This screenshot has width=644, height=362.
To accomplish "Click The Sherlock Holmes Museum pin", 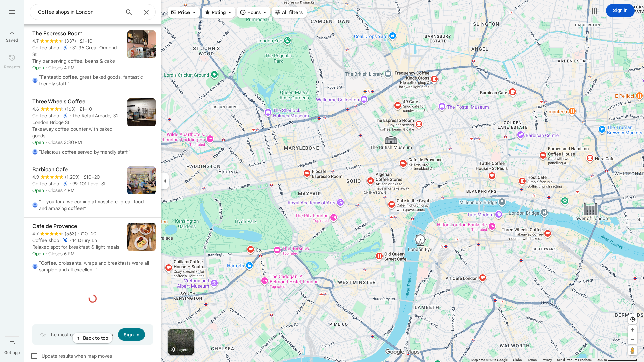I will pos(268,112).
